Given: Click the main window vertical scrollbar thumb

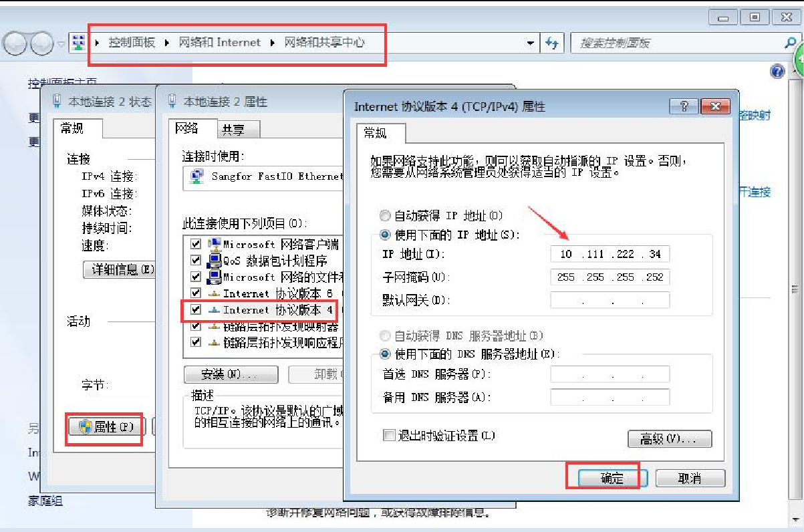Looking at the screenshot, I should click(x=796, y=289).
